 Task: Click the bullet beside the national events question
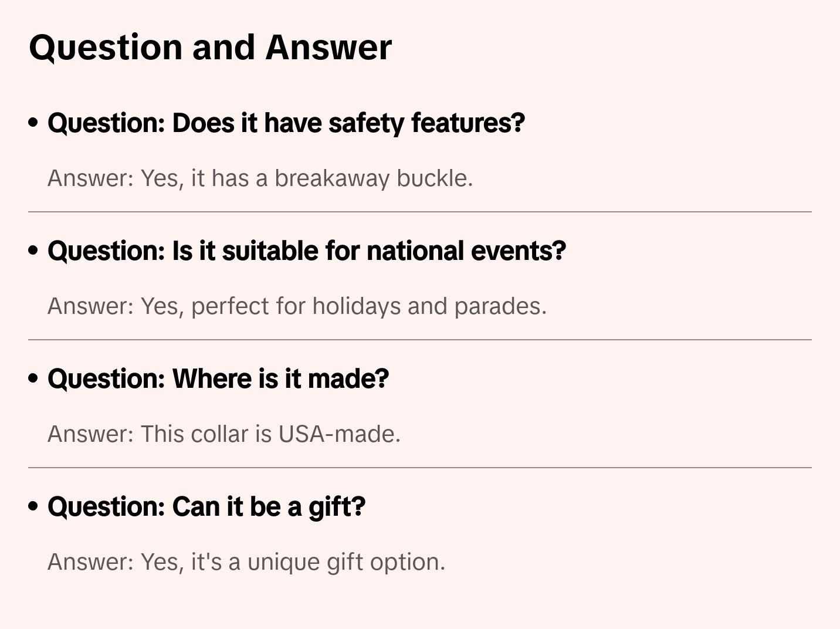point(33,251)
